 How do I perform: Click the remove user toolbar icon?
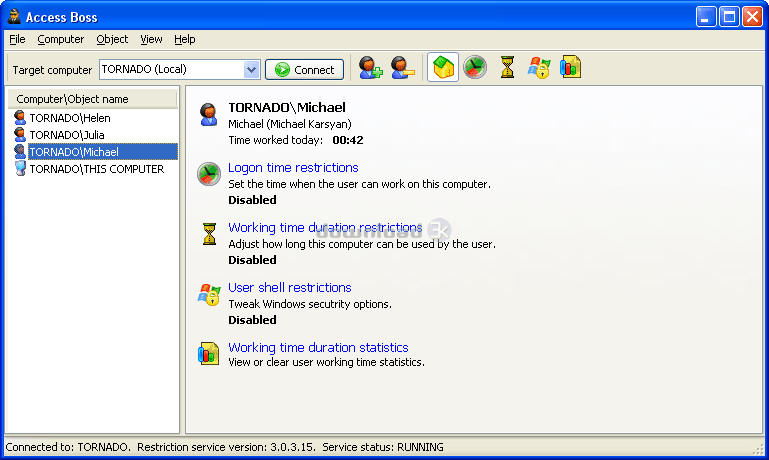[402, 68]
